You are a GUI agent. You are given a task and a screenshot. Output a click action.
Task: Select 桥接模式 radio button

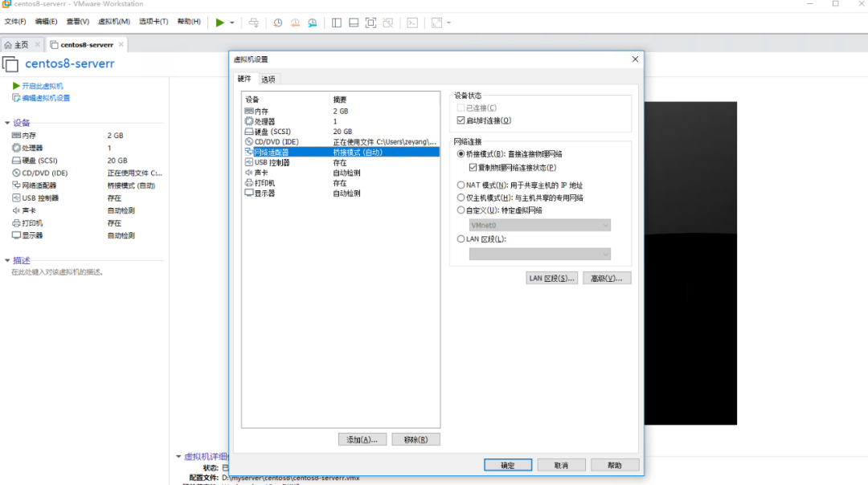461,153
